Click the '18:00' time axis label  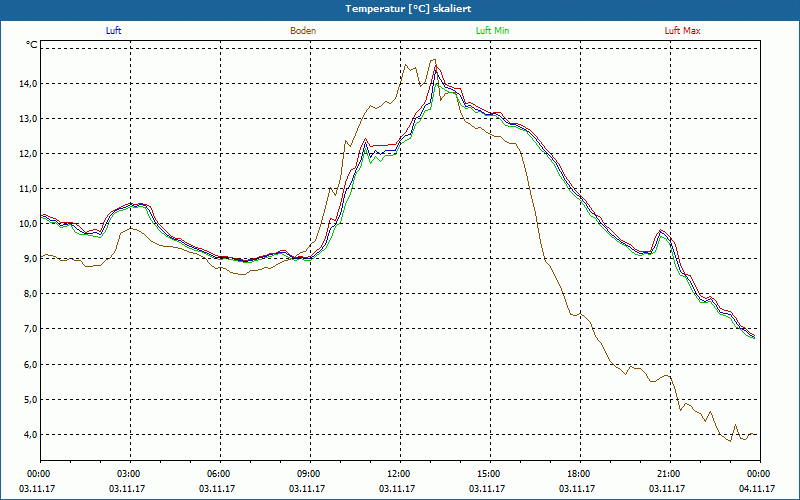tap(580, 474)
